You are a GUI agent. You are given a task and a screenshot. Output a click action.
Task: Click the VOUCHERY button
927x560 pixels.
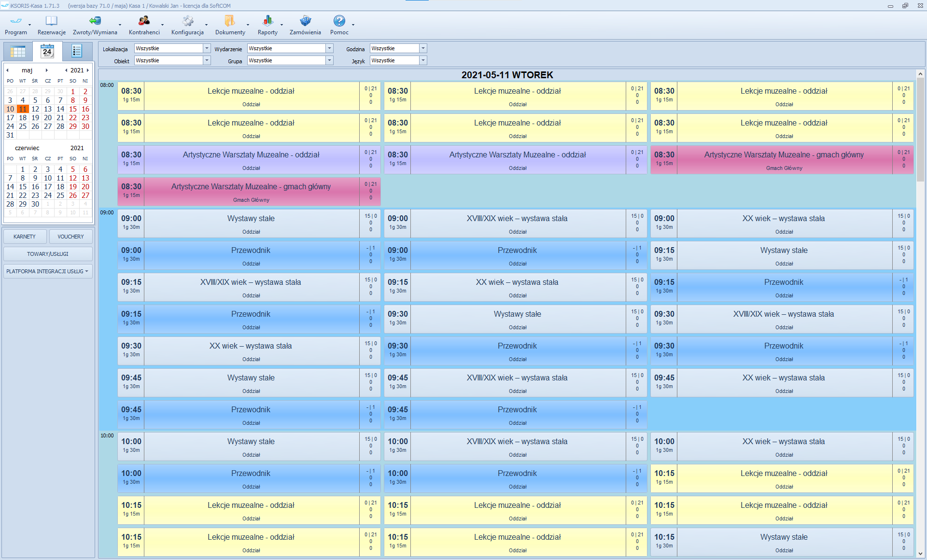point(70,237)
